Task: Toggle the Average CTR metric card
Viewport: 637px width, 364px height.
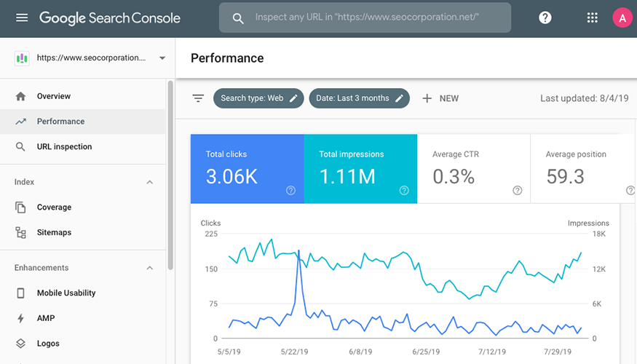Action: click(474, 169)
